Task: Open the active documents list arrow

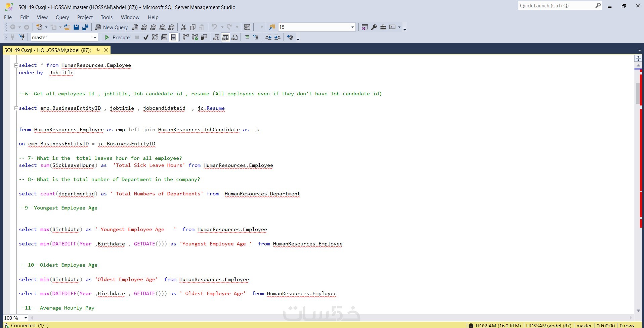Action: click(639, 50)
